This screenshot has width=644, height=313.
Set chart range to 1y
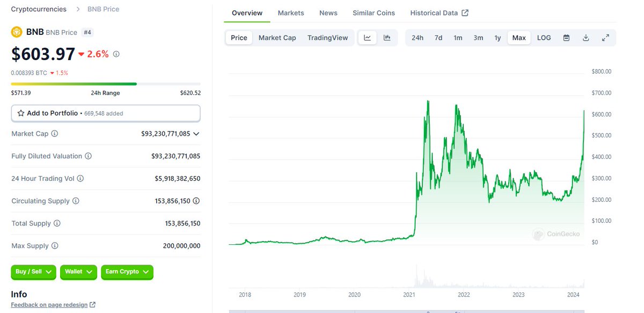point(497,38)
